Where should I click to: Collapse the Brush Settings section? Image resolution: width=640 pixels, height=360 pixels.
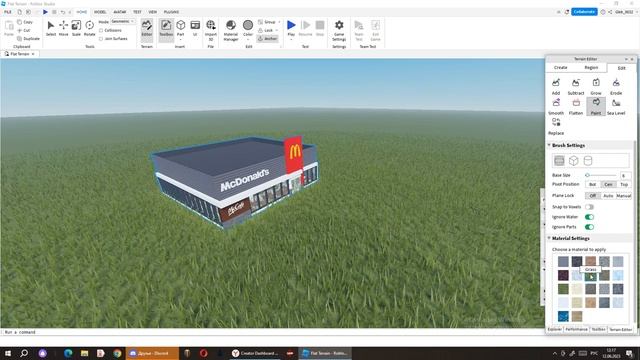(x=549, y=145)
